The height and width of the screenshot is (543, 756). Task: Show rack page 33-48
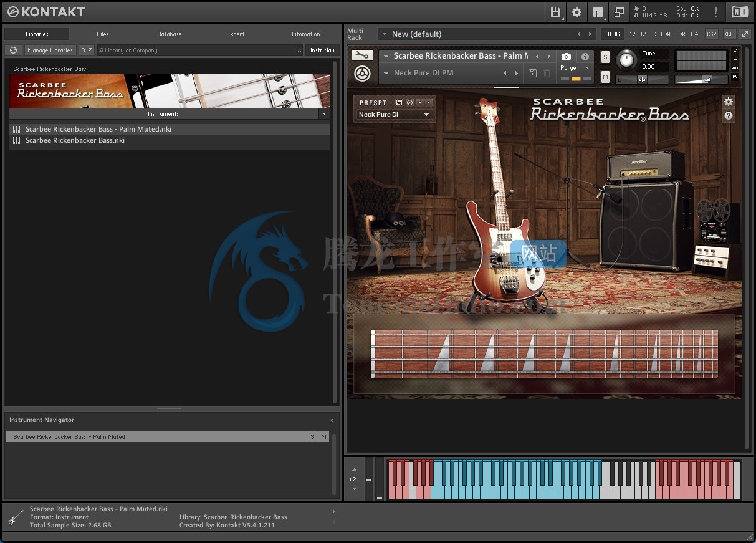coord(663,34)
